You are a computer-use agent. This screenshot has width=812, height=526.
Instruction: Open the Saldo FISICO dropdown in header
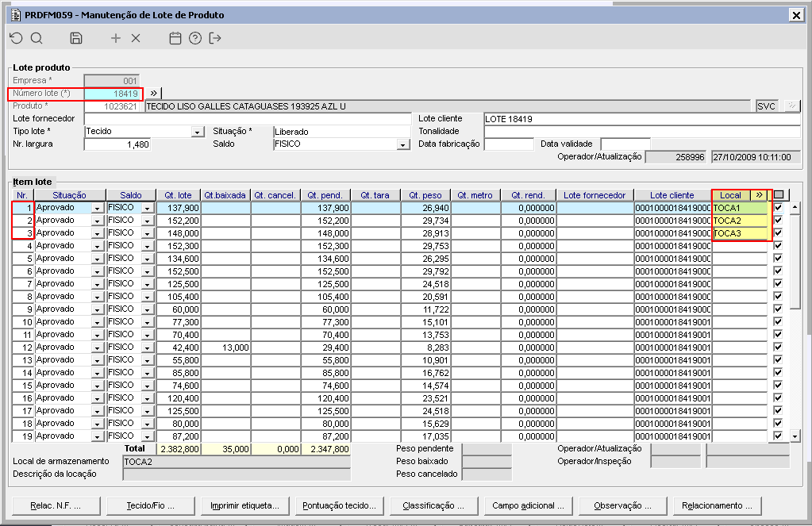click(x=403, y=144)
